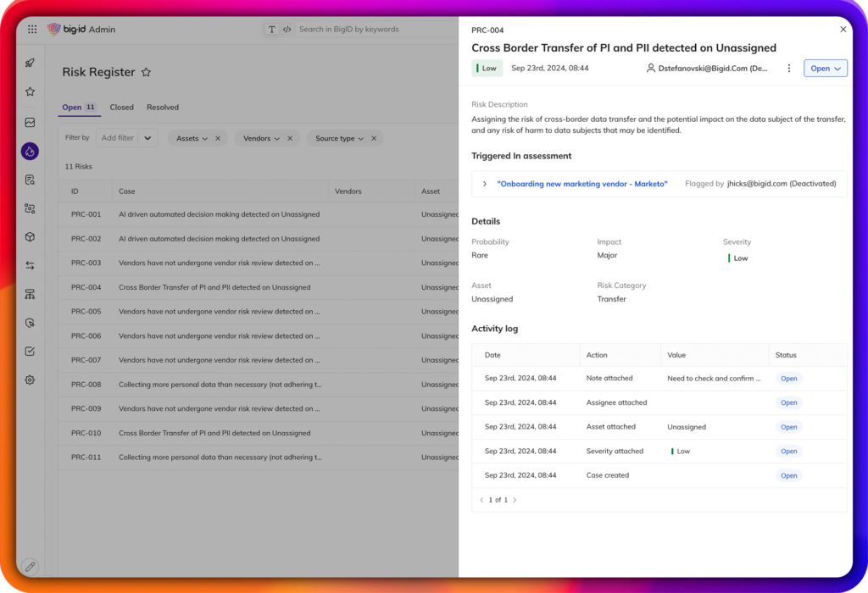The height and width of the screenshot is (593, 868).
Task: Toggle the code search mode icon
Action: coord(287,30)
